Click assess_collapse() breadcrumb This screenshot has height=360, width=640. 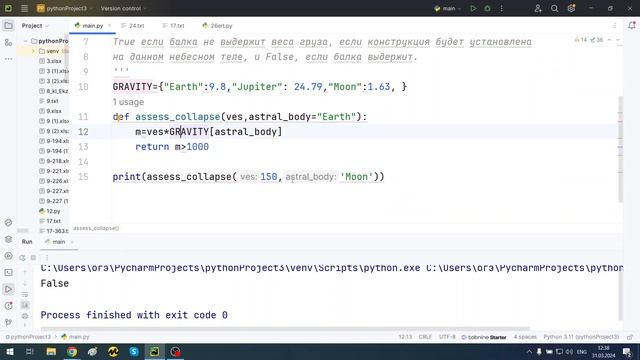point(96,228)
